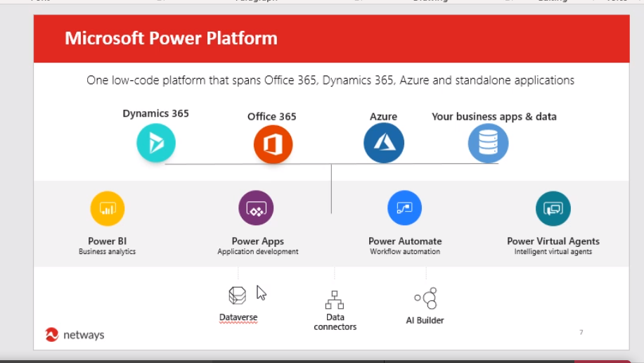Select the Dataverse underlined label
Viewport: 644px width, 363px height.
[x=238, y=318]
